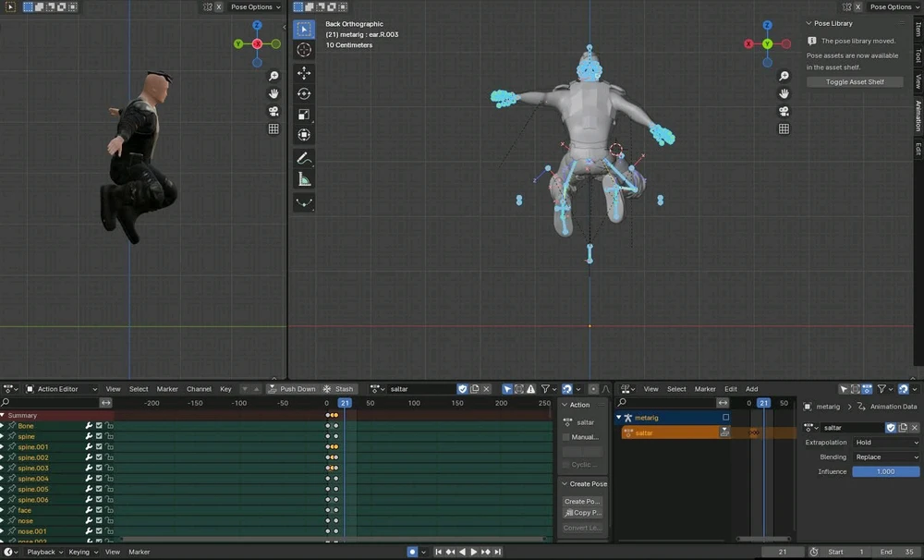Click the Create Pose Asset button

pos(582,501)
